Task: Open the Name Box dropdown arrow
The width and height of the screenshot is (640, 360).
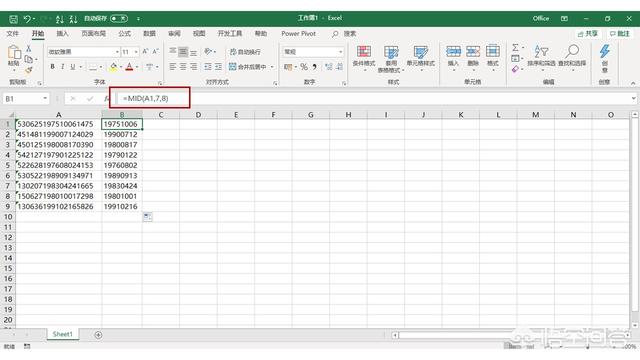Action: coord(45,98)
